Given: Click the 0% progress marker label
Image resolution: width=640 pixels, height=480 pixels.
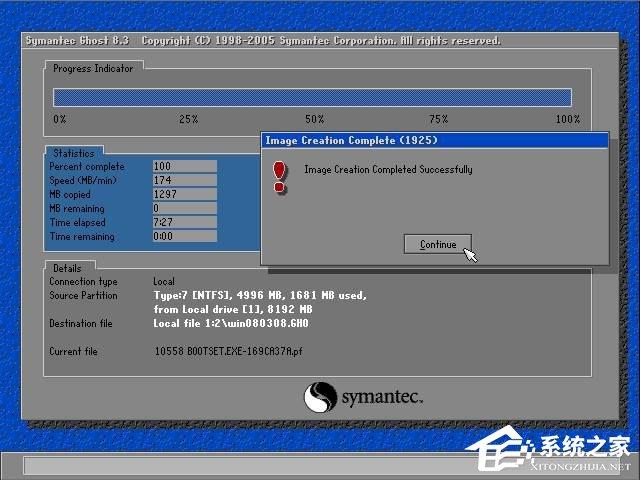Looking at the screenshot, I should pyautogui.click(x=60, y=119).
